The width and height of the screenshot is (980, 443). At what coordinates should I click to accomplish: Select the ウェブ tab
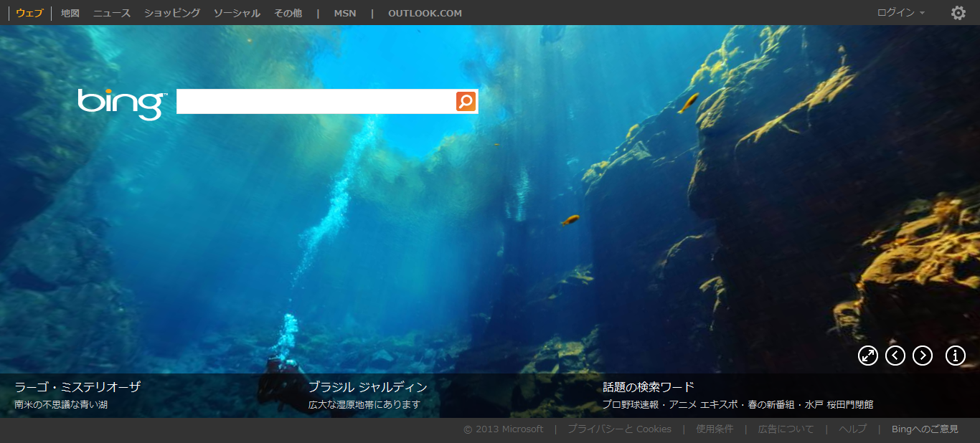coord(29,13)
